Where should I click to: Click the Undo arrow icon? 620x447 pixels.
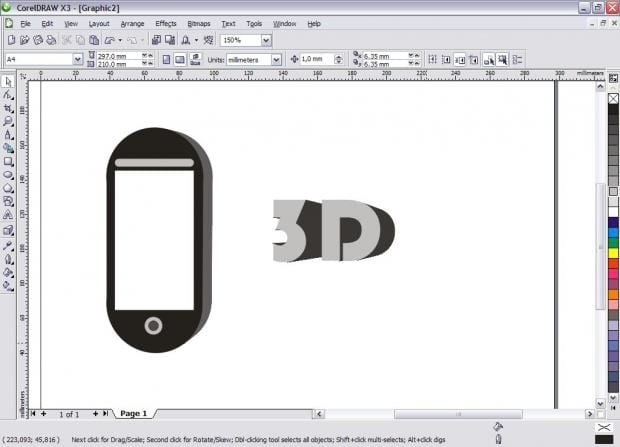coord(110,40)
